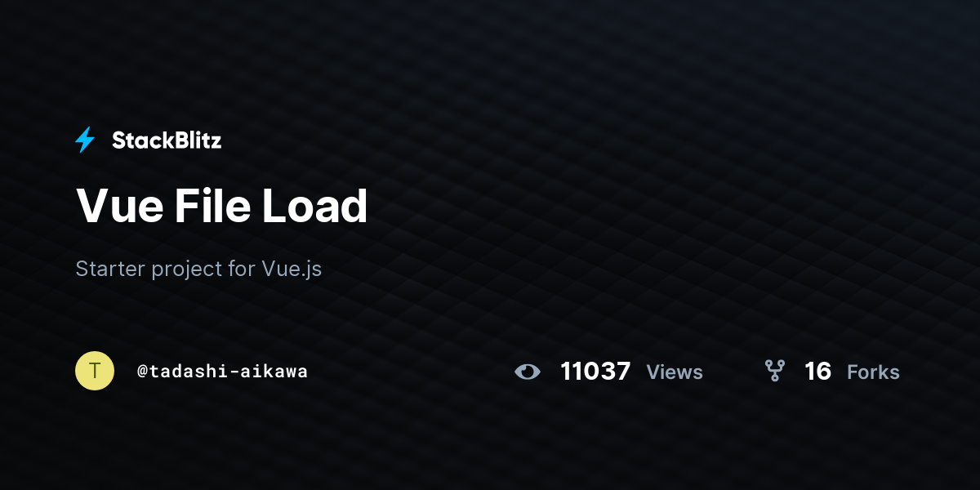Viewport: 980px width, 490px height.
Task: Click the 'Blitz' part of the StackBlitz wordmark
Action: (195, 140)
